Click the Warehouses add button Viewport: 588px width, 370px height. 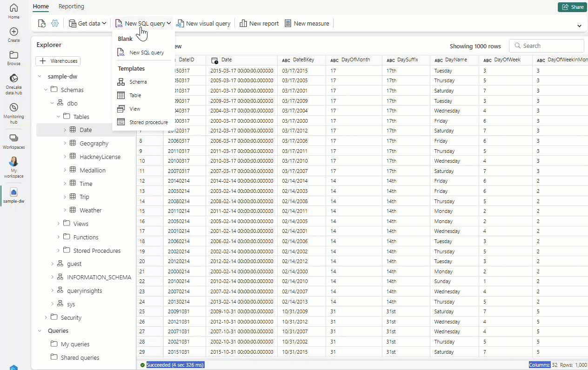click(x=58, y=61)
